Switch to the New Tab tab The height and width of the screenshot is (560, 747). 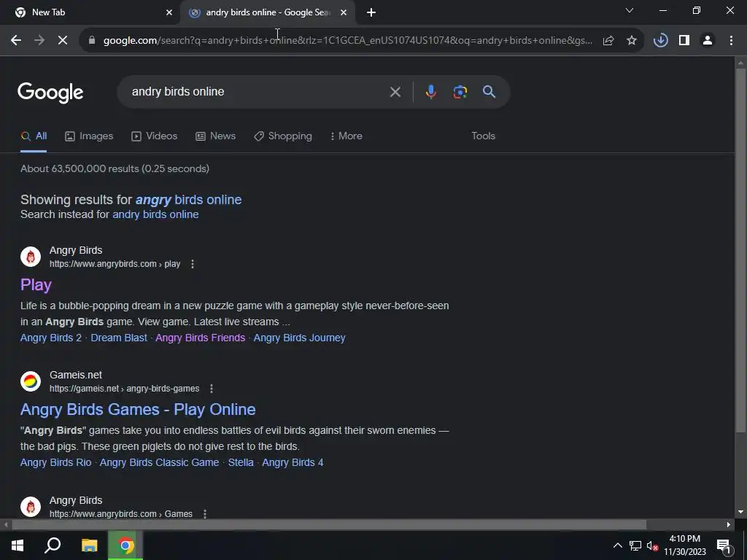(90, 12)
